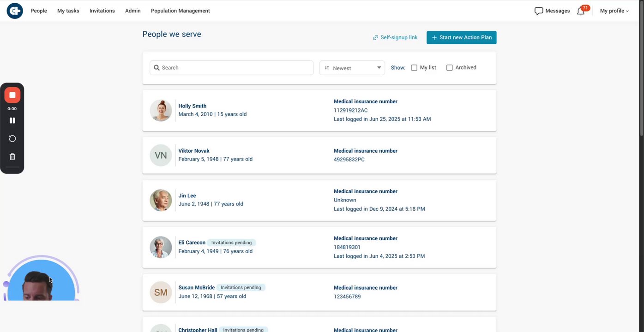Open the Population Management menu
The height and width of the screenshot is (332, 644).
[180, 11]
